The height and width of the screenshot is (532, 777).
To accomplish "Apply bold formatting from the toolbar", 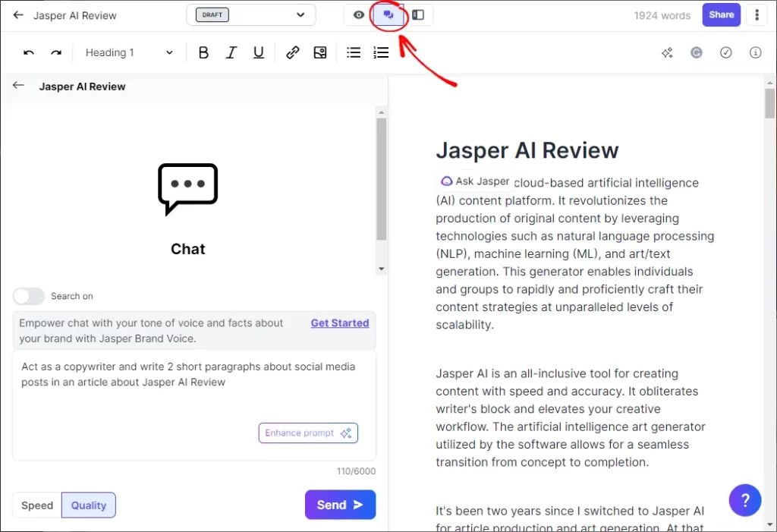I will (203, 52).
